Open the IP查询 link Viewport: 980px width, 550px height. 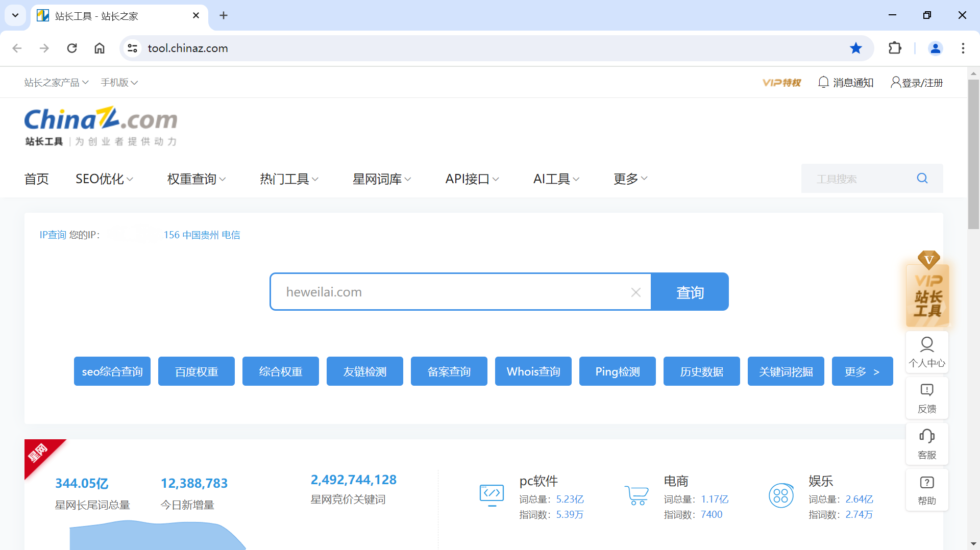point(53,235)
